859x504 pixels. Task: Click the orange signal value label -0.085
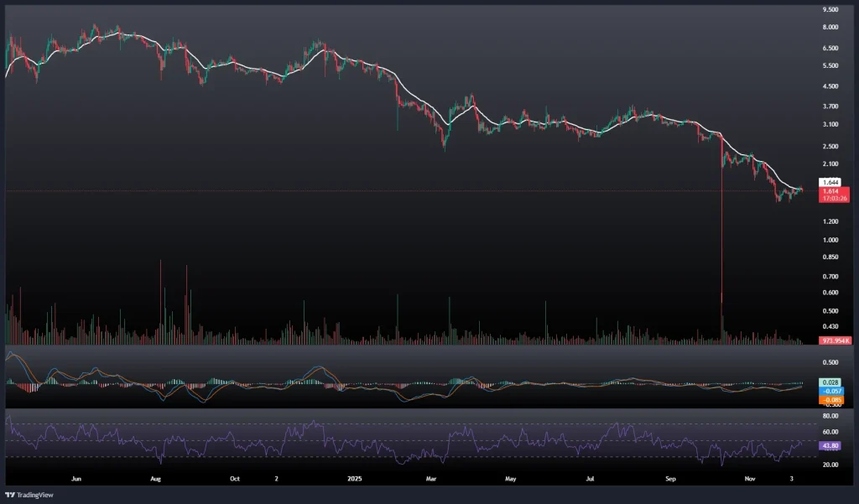(x=832, y=399)
